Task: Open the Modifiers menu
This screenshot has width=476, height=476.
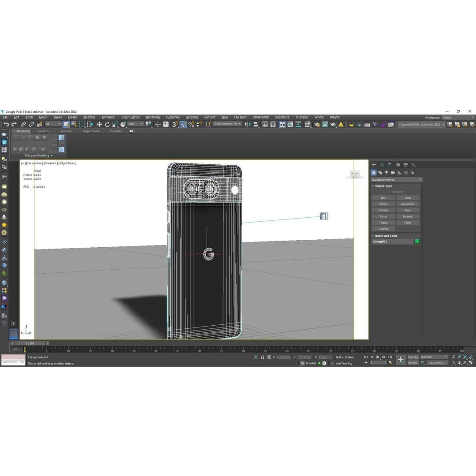Action: tap(89, 117)
